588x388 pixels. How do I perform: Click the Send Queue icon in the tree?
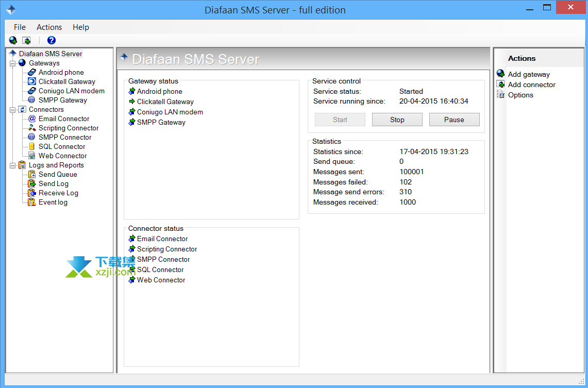pyautogui.click(x=32, y=174)
